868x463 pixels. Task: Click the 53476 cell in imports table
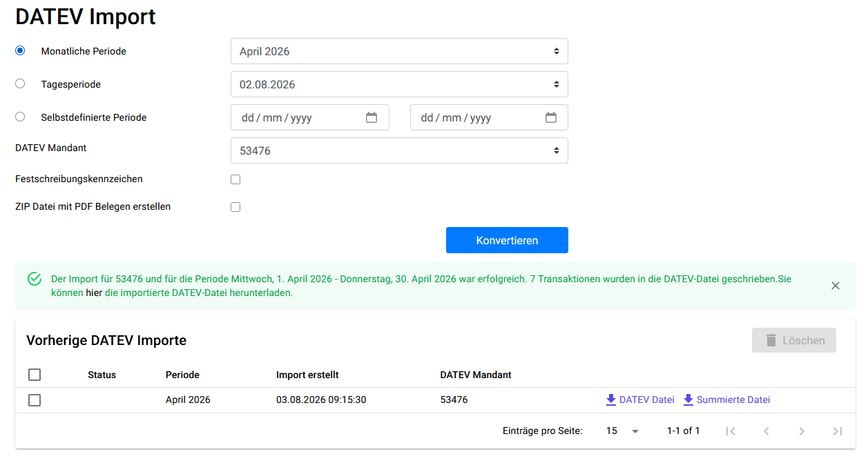454,400
